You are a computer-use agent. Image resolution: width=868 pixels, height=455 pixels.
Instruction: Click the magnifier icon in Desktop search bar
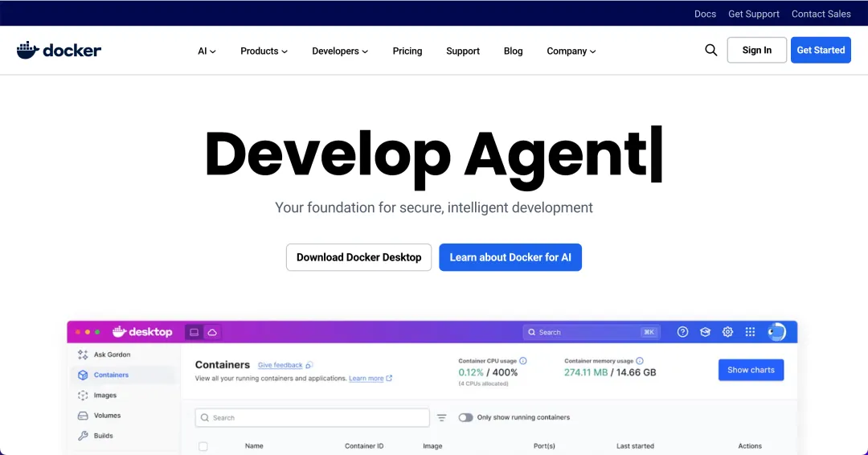[x=532, y=332]
